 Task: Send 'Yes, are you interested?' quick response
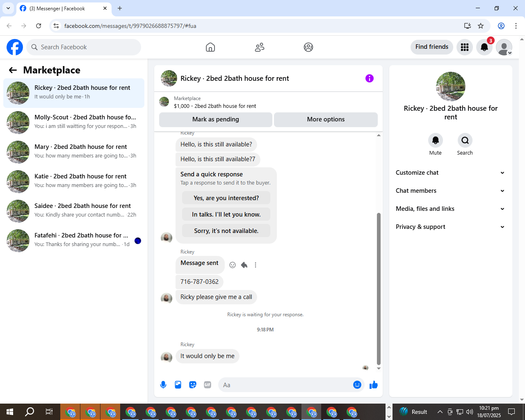(x=226, y=198)
